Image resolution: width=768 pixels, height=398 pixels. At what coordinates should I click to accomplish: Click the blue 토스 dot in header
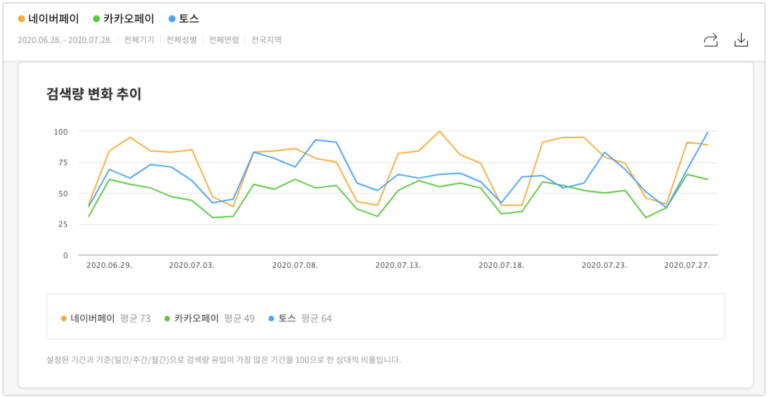point(172,19)
